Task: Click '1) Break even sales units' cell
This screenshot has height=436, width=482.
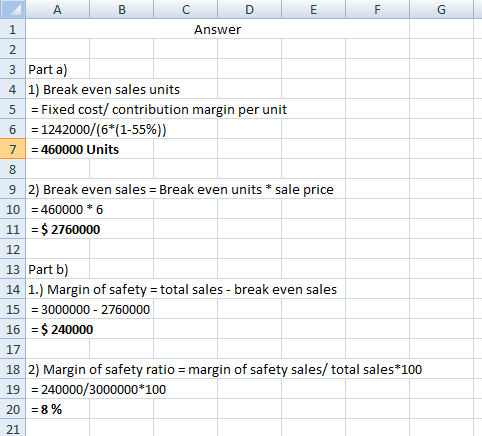Action: coord(104,89)
